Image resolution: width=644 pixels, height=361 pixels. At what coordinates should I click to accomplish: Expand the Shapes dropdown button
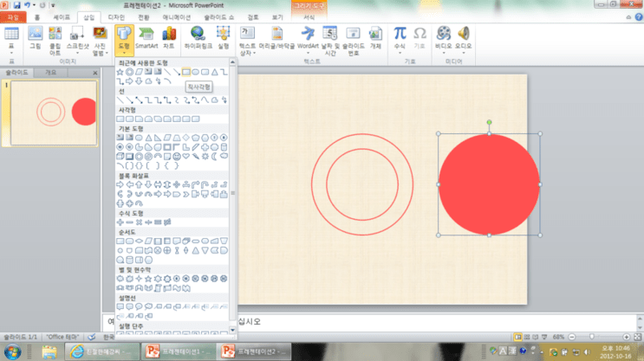(x=124, y=40)
